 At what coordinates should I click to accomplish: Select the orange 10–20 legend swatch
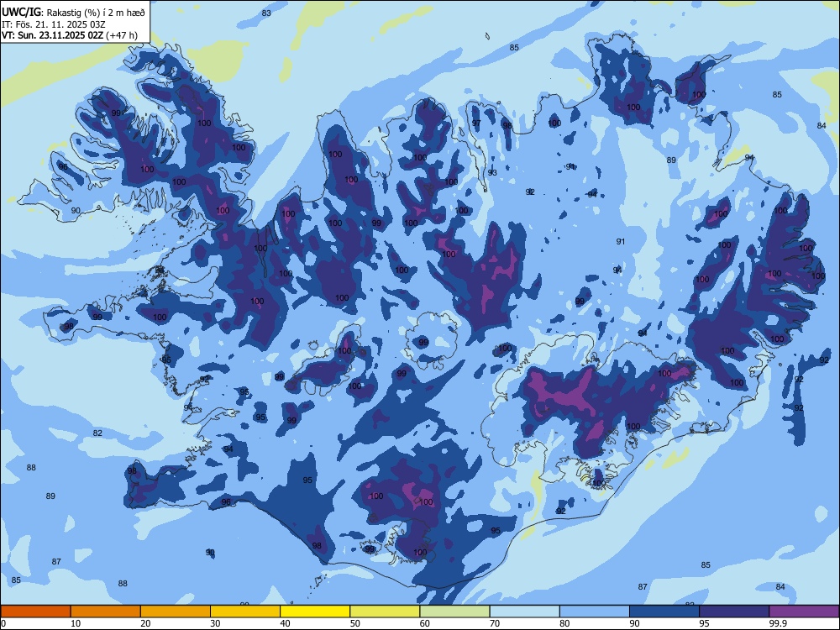[106, 612]
